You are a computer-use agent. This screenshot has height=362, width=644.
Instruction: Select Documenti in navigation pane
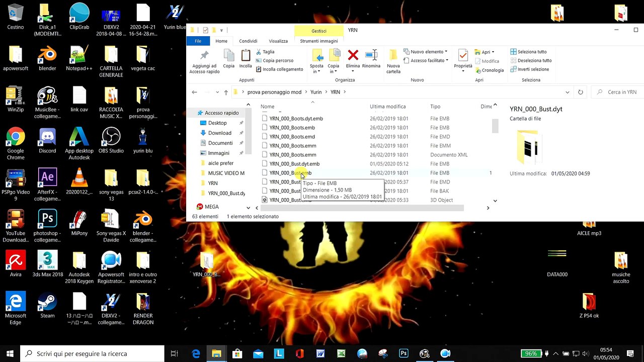tap(220, 143)
